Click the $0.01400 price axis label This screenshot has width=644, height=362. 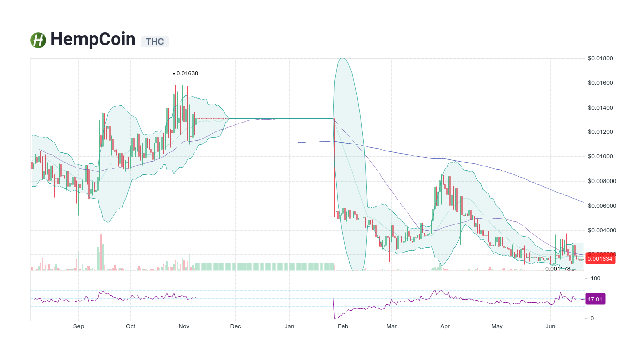tap(600, 108)
